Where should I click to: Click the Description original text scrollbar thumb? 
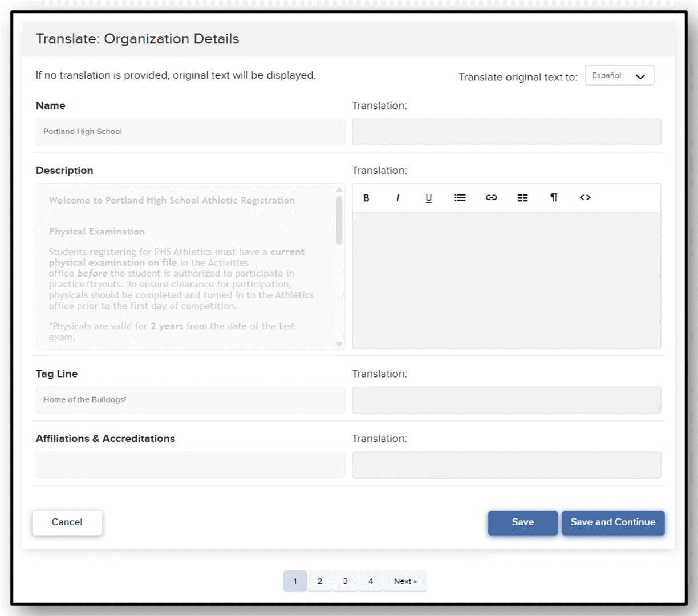point(339,220)
